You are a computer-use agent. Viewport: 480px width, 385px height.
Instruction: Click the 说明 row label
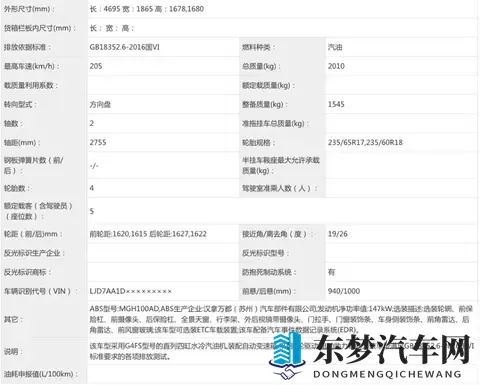[13, 351]
